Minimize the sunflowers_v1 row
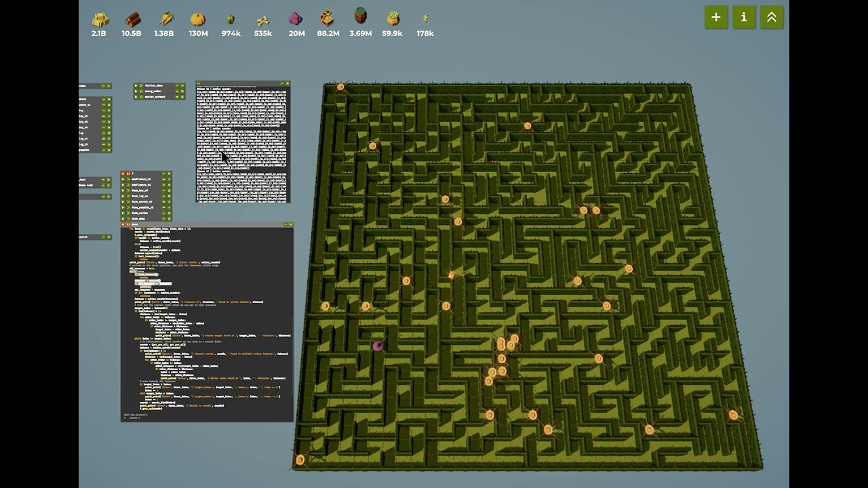868x488 pixels. [x=163, y=179]
